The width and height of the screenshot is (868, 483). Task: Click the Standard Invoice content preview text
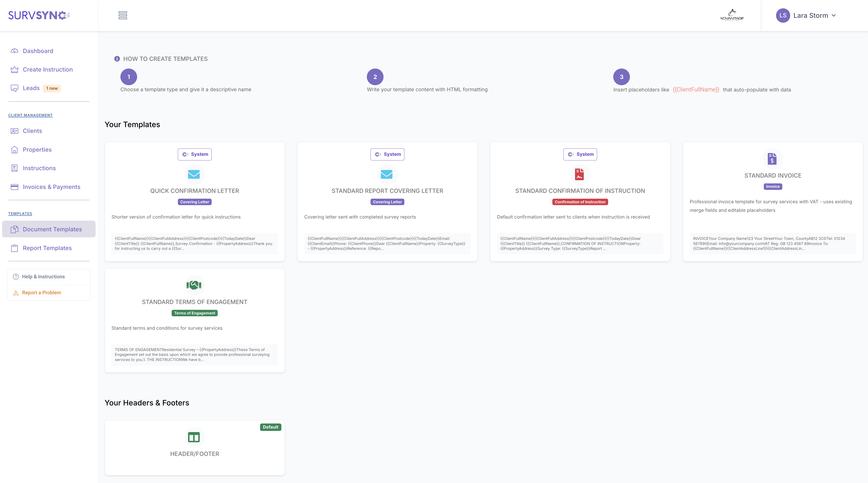coord(773,244)
